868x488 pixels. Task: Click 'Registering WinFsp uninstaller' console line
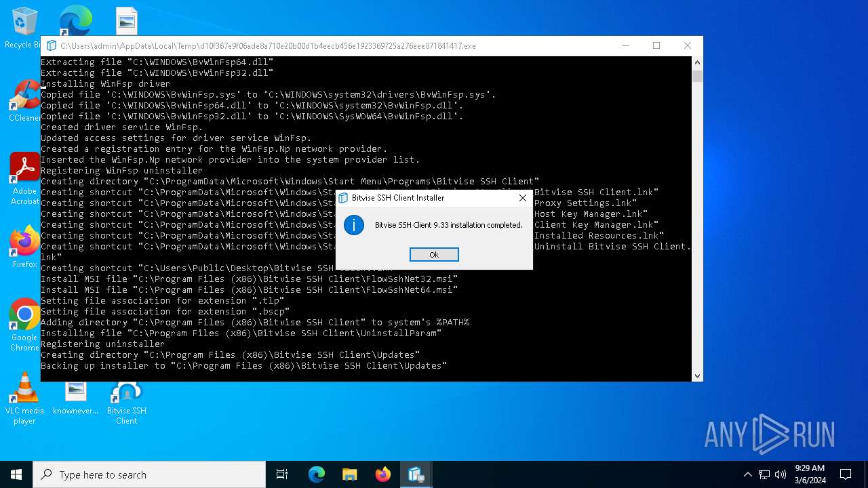[x=121, y=171]
